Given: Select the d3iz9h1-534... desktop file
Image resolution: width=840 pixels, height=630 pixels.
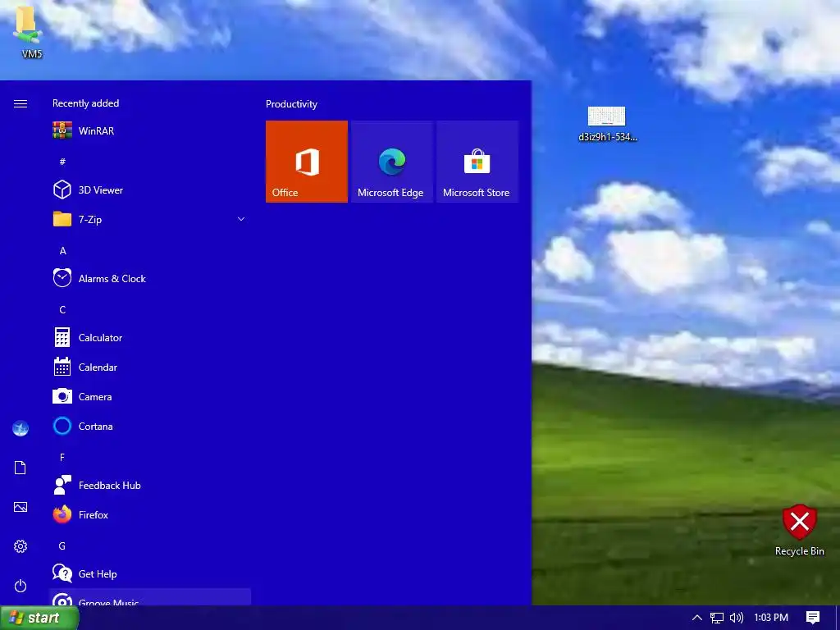Looking at the screenshot, I should 608,124.
